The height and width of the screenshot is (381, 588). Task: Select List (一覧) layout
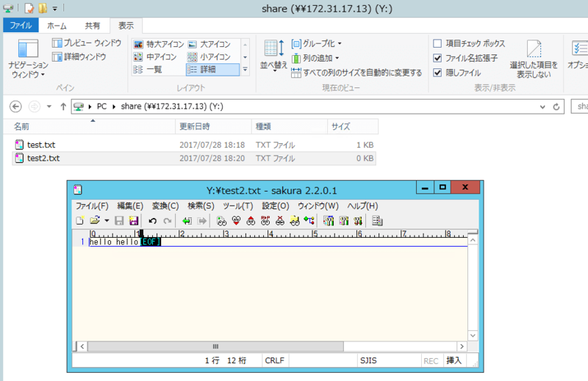(148, 70)
